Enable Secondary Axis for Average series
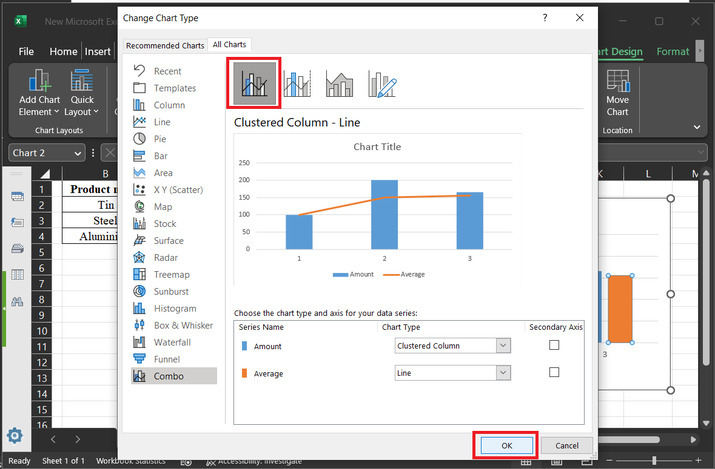The height and width of the screenshot is (469, 715). coord(554,372)
